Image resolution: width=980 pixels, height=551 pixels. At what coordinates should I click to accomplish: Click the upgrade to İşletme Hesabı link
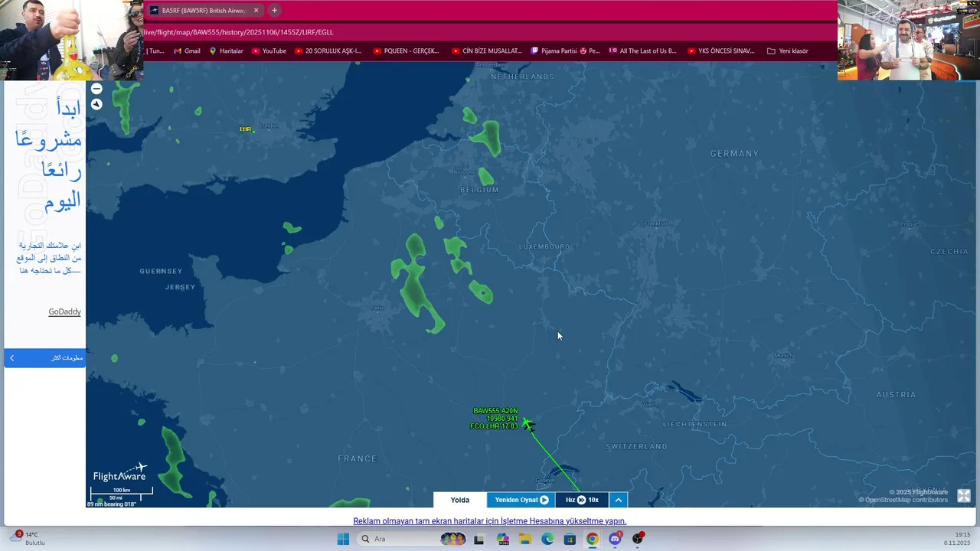(490, 521)
